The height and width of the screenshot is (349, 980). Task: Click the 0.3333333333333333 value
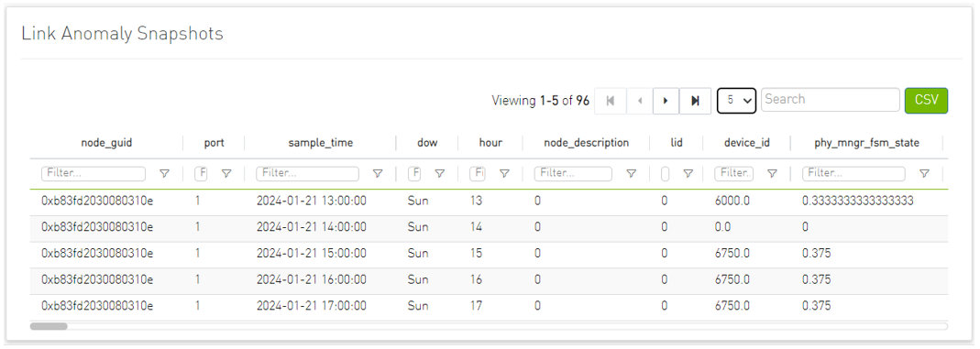click(858, 201)
